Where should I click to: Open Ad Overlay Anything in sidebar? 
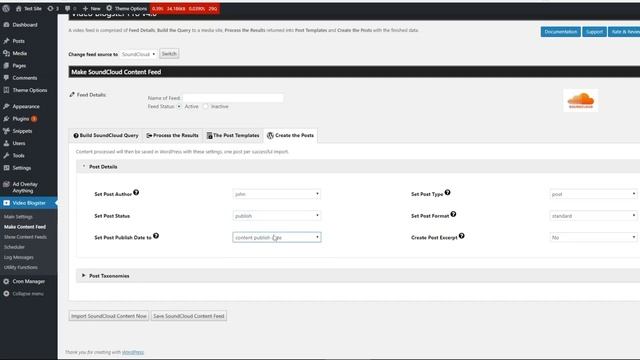24,187
